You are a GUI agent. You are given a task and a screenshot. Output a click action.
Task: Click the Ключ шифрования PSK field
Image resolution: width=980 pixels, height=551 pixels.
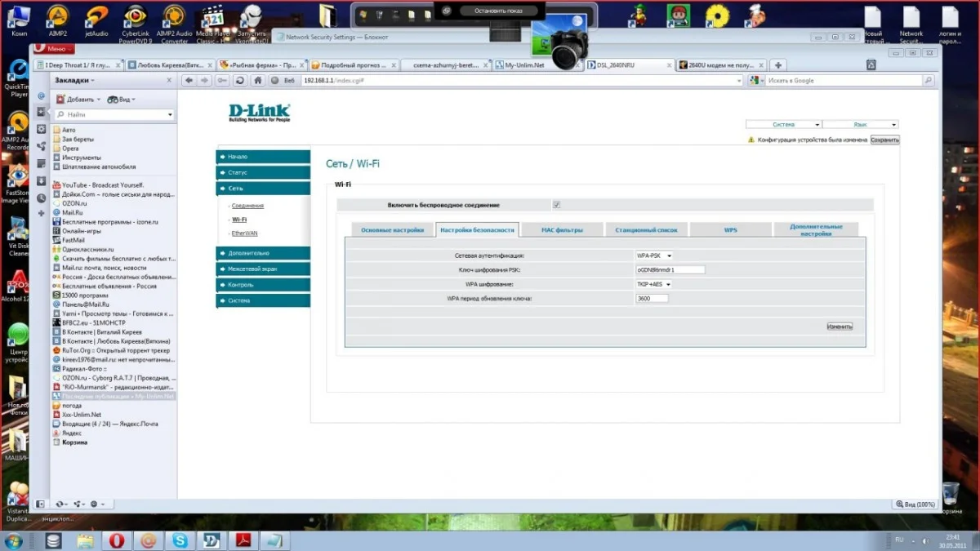point(670,269)
